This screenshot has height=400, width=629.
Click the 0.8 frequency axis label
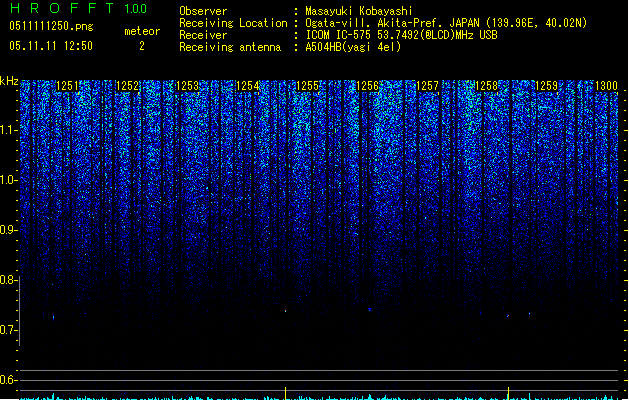tap(9, 280)
